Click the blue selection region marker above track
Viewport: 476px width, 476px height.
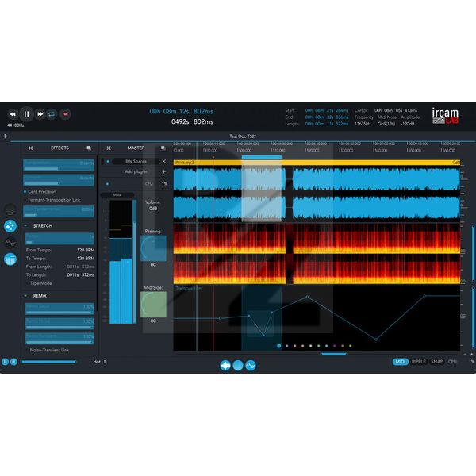[x=261, y=157]
